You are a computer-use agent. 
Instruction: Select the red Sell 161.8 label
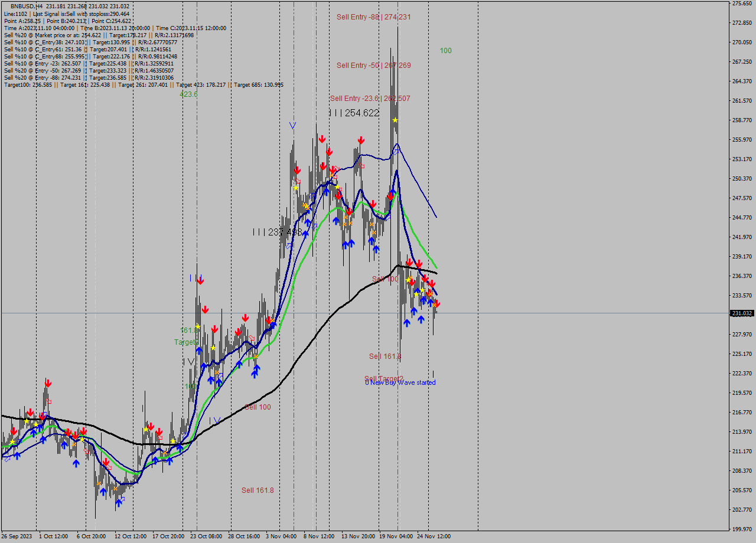(258, 489)
